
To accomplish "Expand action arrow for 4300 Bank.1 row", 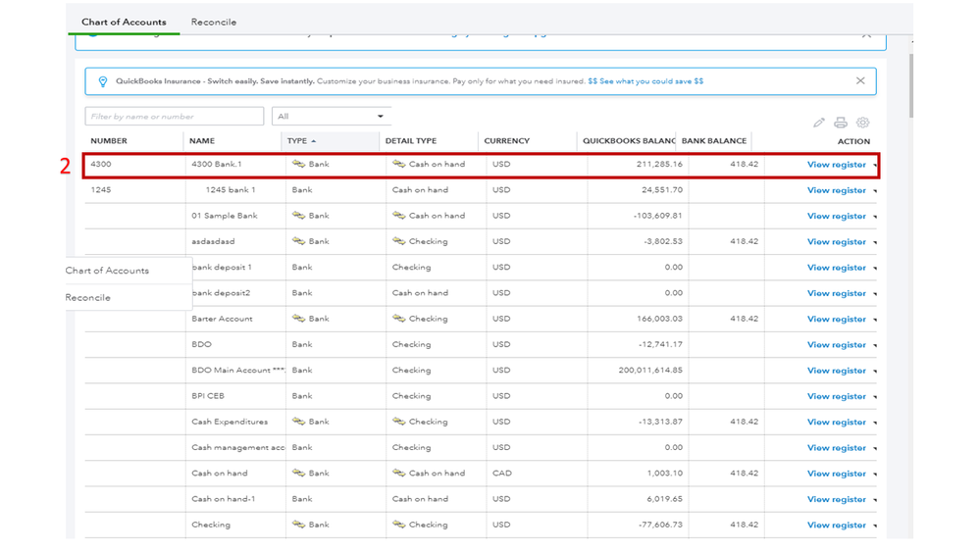I will point(874,166).
